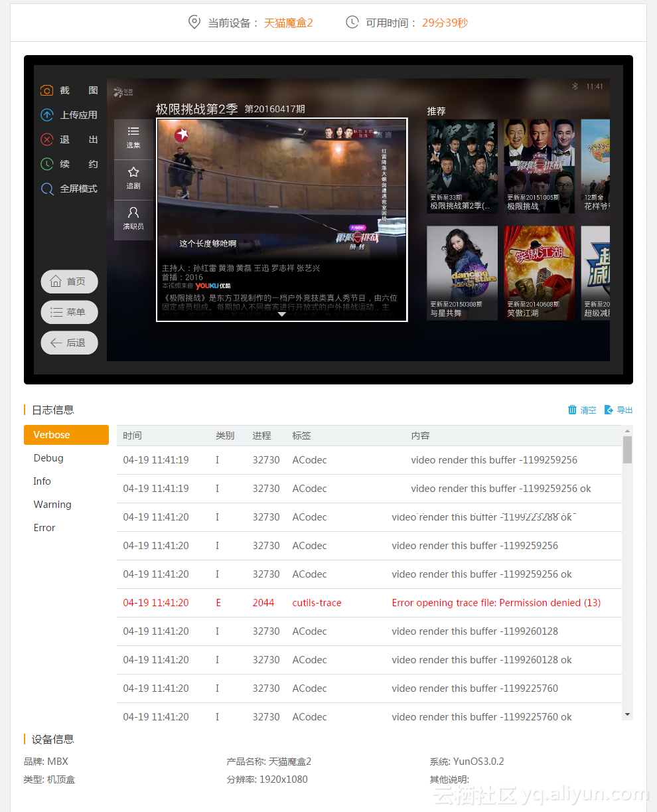Viewport: 657px width, 812px height.
Task: Click the 类别 column header
Action: 225,436
